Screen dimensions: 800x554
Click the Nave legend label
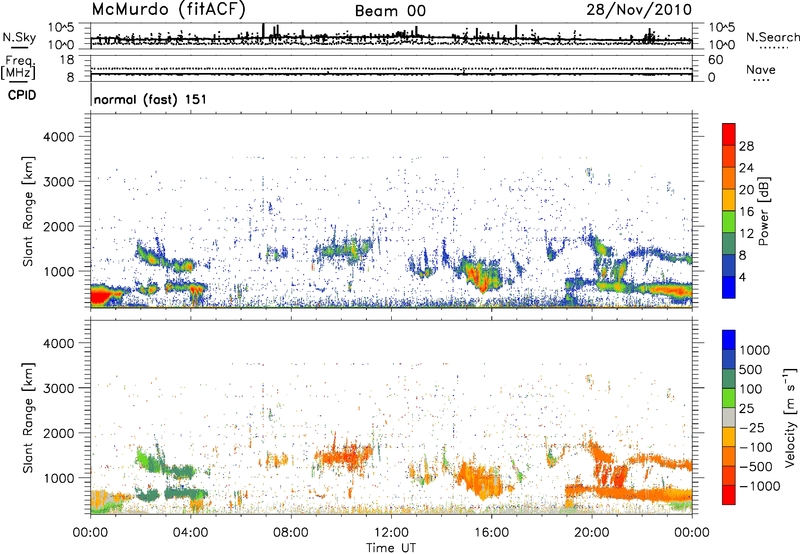pos(760,69)
